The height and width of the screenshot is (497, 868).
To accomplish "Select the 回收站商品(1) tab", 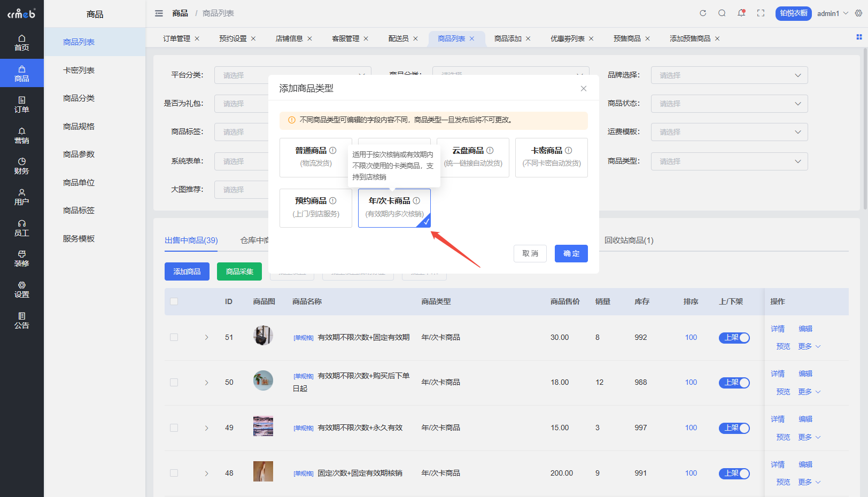I will 629,240.
